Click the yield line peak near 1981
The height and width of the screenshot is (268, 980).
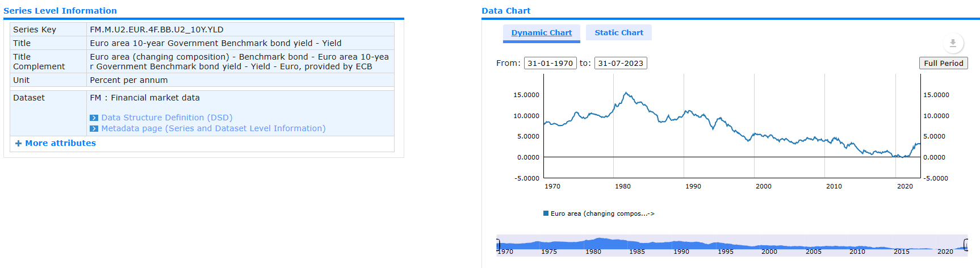(x=626, y=93)
